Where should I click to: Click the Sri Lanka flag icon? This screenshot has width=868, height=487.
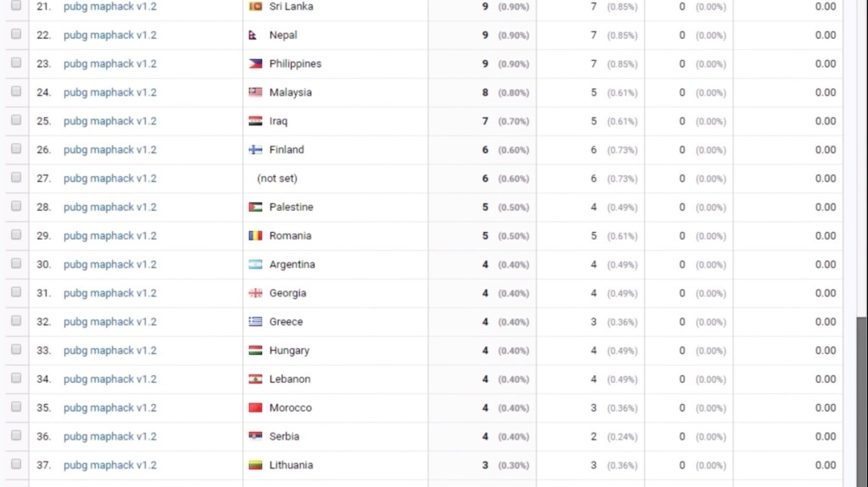255,7
